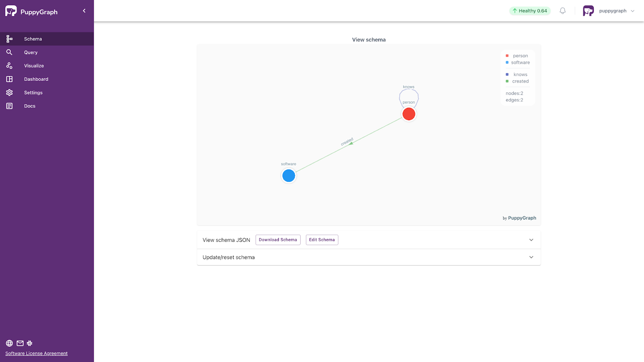Click the Download Schema button

point(278,240)
